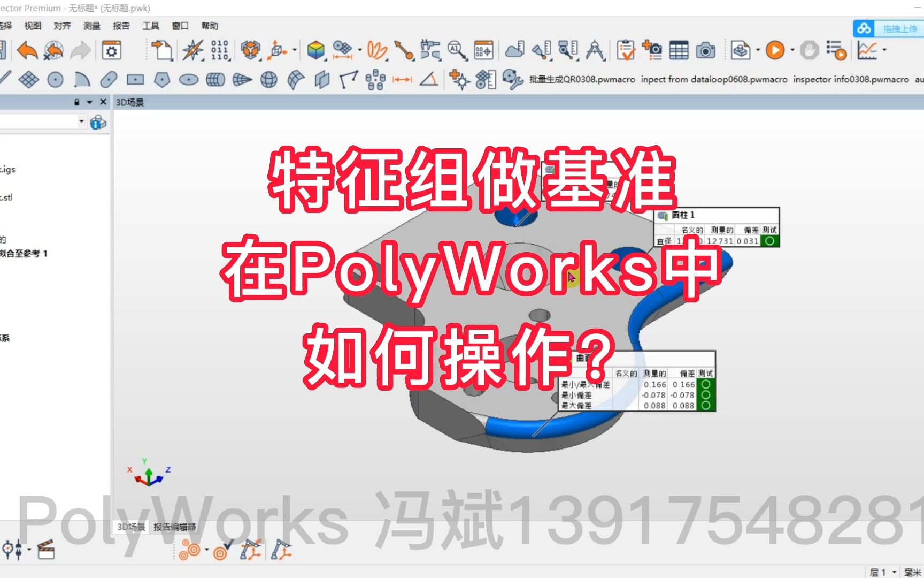The width and height of the screenshot is (924, 578).
Task: Open dropdown next to chart icon
Action: click(x=884, y=50)
